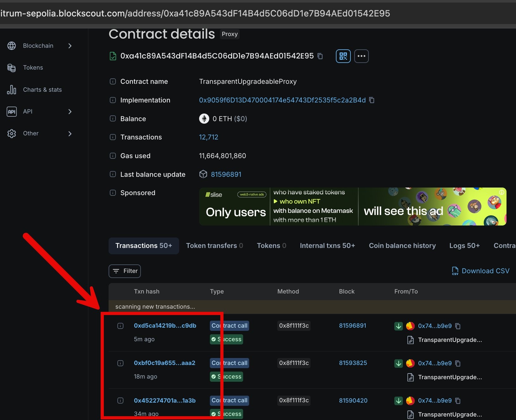Open block 81596891 under Last balance update

pos(226,175)
